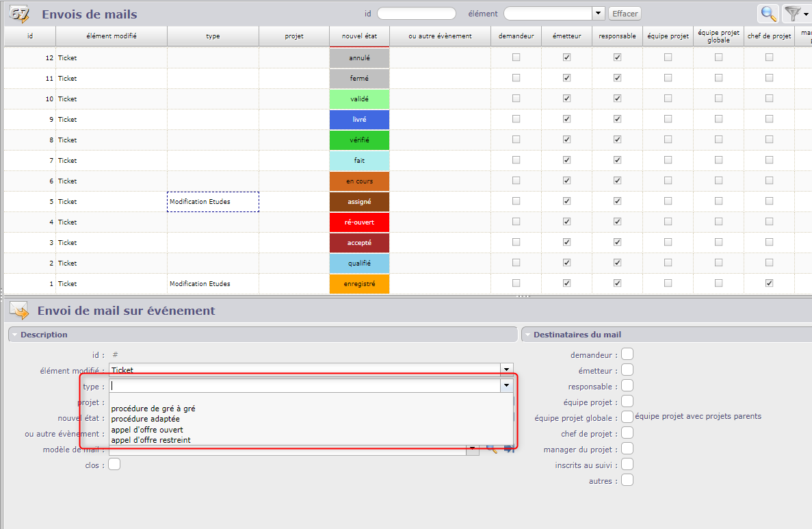
Task: Click the Envois de mails header icon
Action: 21,14
